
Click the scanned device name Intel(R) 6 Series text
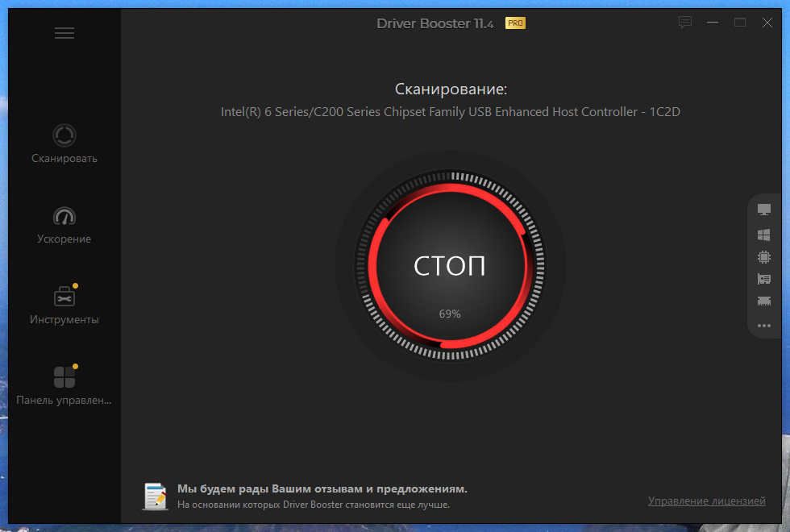tap(451, 112)
